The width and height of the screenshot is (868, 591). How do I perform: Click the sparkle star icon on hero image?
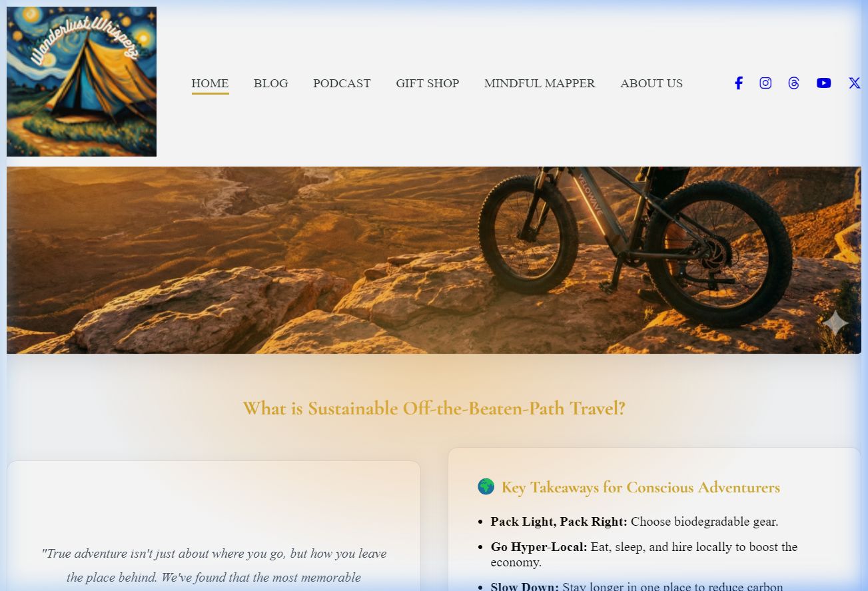click(835, 324)
